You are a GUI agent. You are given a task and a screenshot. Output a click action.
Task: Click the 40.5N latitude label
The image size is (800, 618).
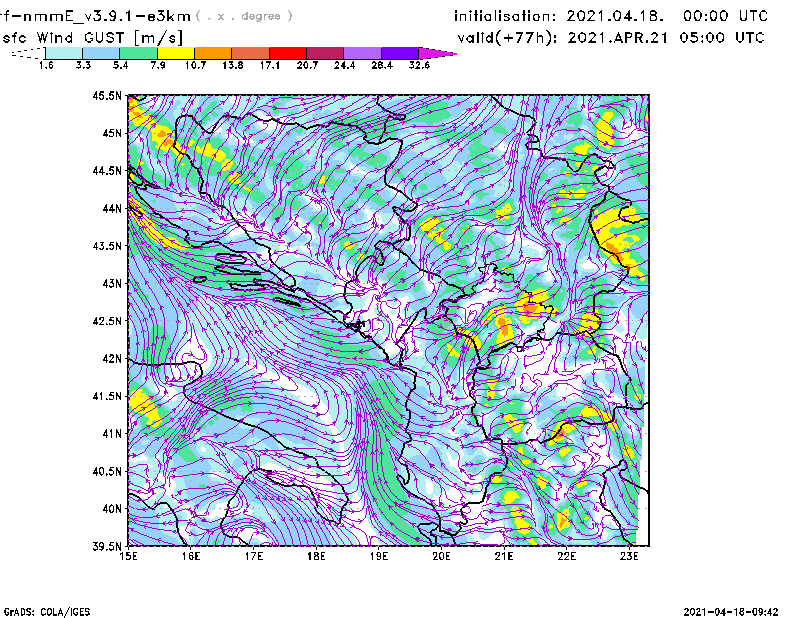[107, 471]
